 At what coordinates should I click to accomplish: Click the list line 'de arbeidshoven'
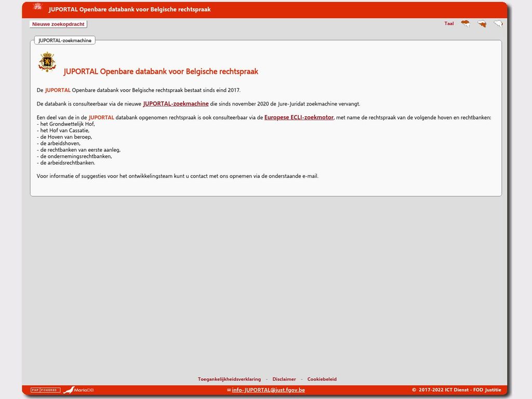(59, 143)
